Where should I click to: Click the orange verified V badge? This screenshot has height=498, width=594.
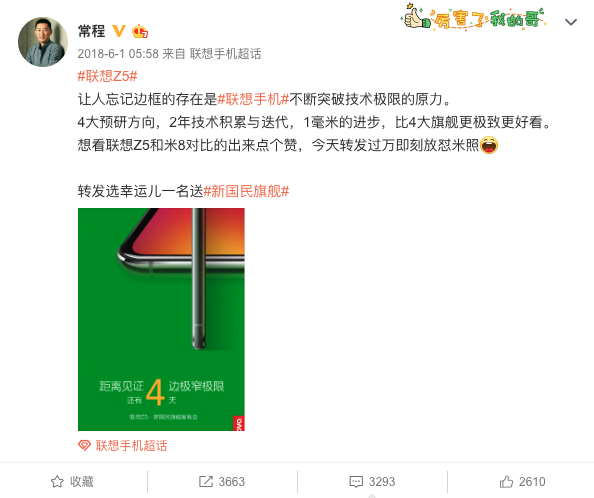coord(119,31)
